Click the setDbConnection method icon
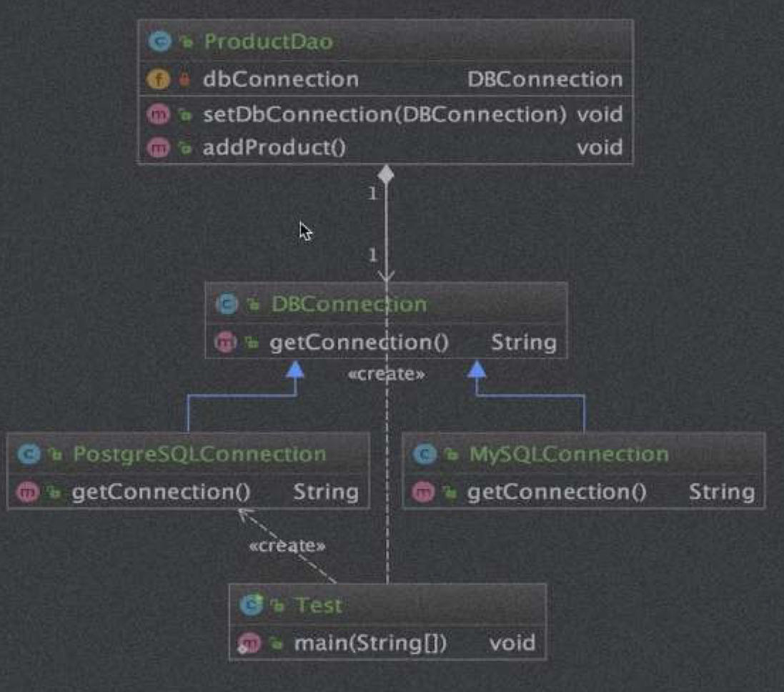Screen dimensions: 784x692 (158, 114)
